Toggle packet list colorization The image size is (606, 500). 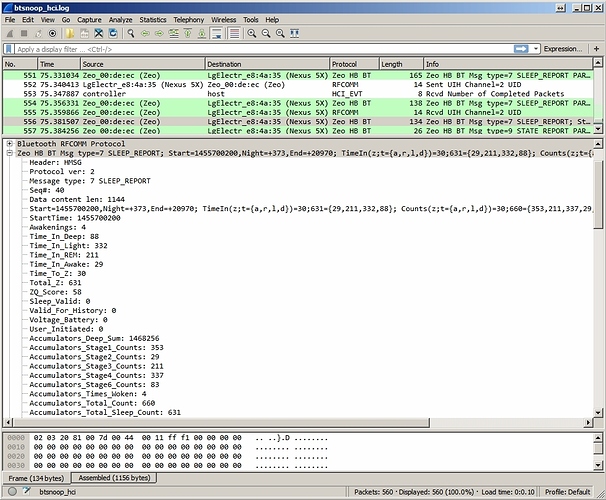click(234, 34)
